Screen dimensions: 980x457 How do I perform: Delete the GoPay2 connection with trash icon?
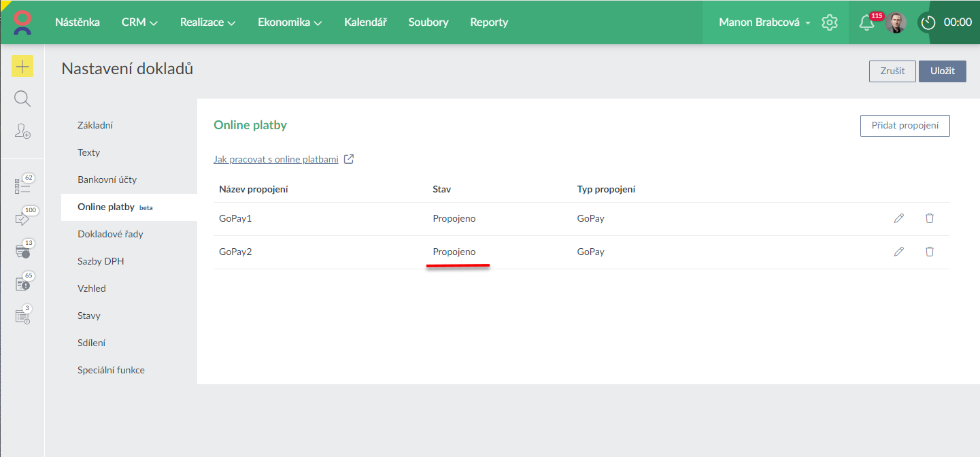(930, 252)
